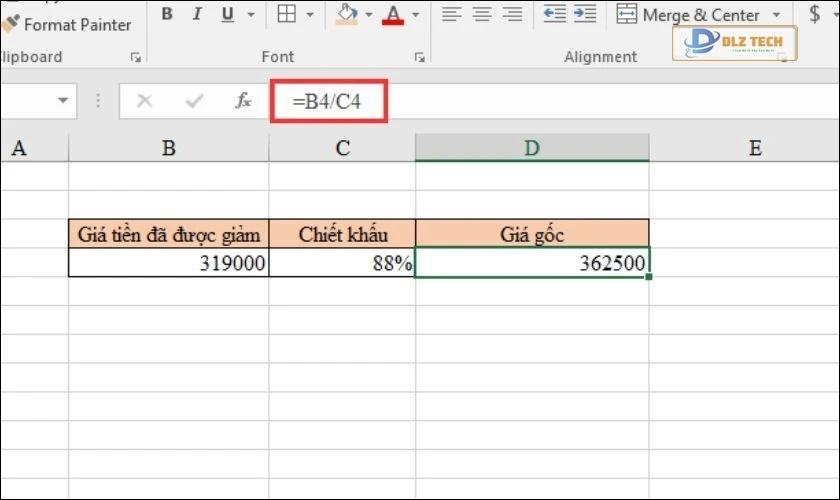Open the font color dropdown arrow

[x=415, y=14]
